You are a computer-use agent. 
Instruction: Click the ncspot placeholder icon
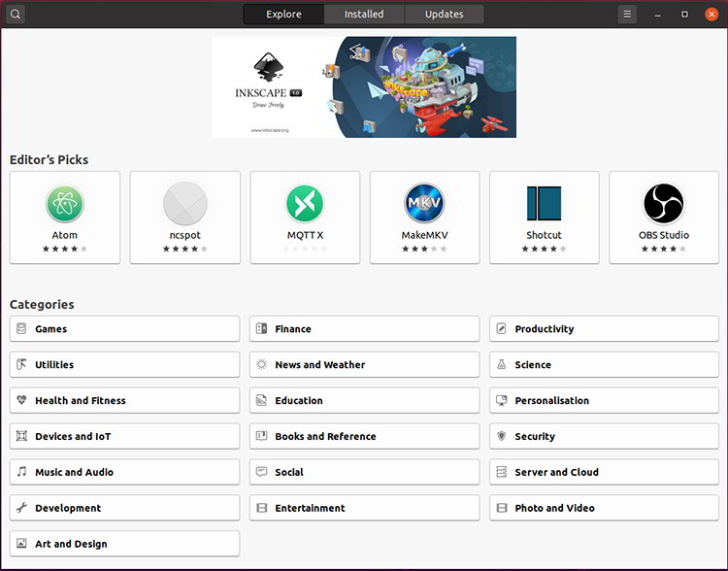pos(184,204)
